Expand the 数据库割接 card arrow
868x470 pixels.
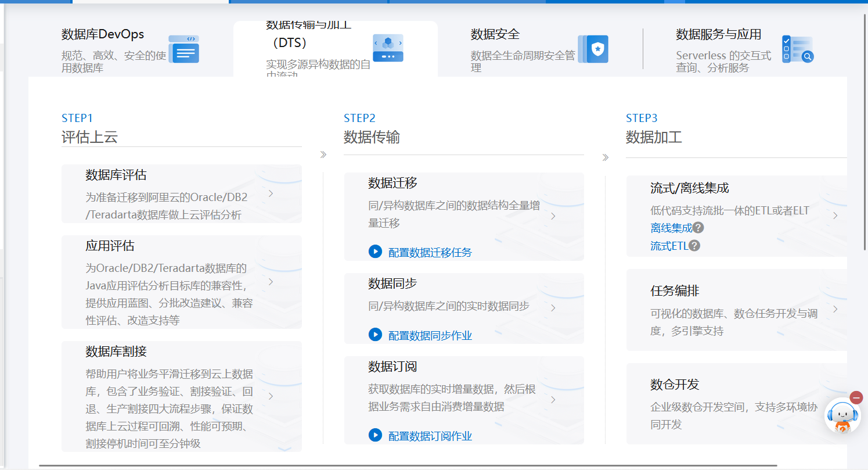(x=271, y=396)
